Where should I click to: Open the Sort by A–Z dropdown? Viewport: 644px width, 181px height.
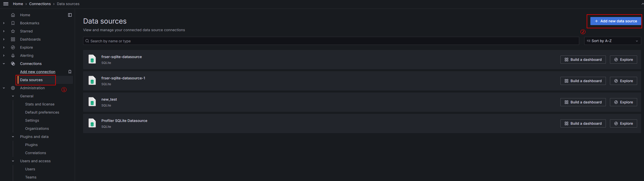[x=612, y=41]
